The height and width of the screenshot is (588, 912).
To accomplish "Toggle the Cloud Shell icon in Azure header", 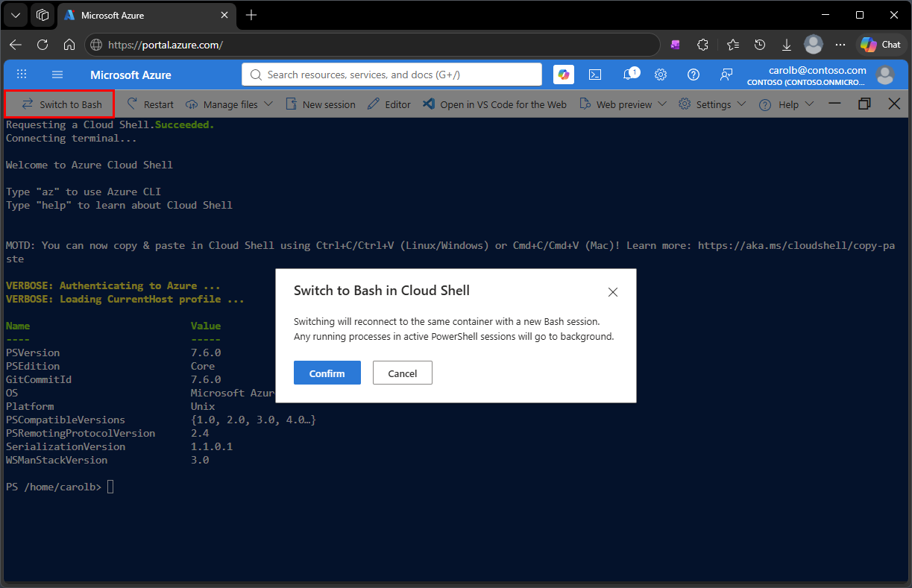I will [x=595, y=75].
